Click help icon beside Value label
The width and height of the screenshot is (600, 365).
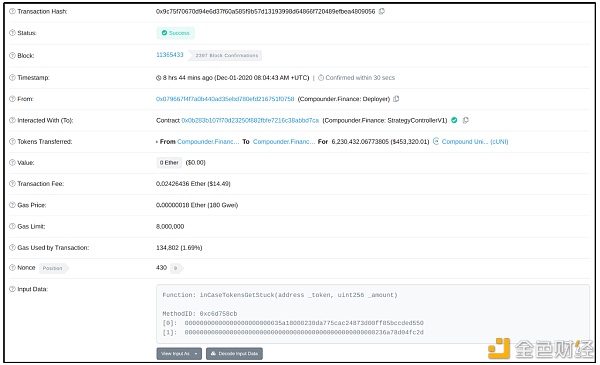coord(12,163)
